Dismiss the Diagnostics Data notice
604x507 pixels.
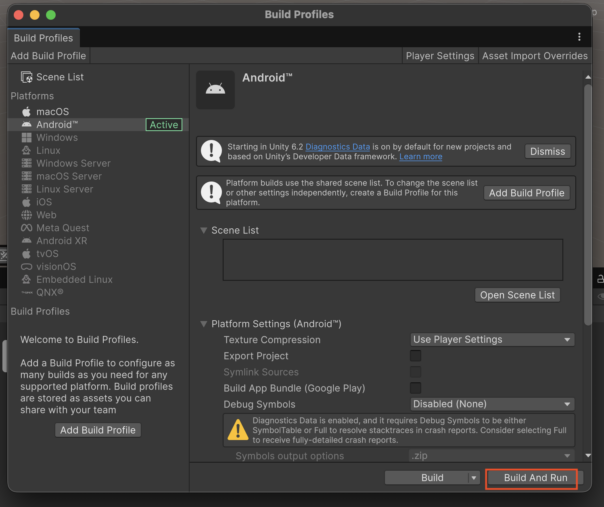pos(547,151)
